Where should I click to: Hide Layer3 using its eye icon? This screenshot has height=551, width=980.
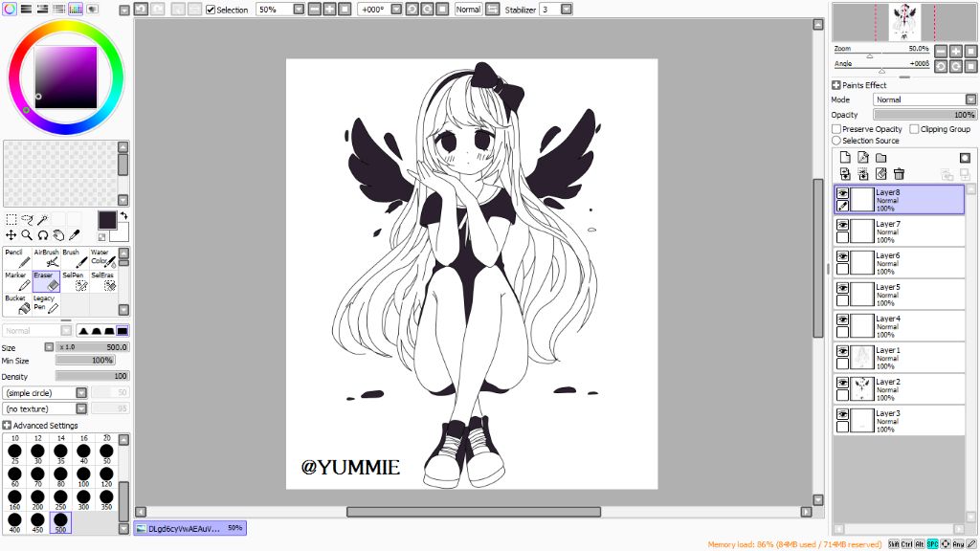842,414
